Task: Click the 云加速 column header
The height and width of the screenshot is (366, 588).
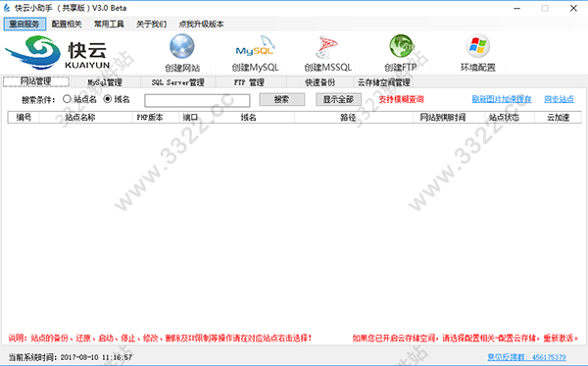Action: (x=558, y=117)
